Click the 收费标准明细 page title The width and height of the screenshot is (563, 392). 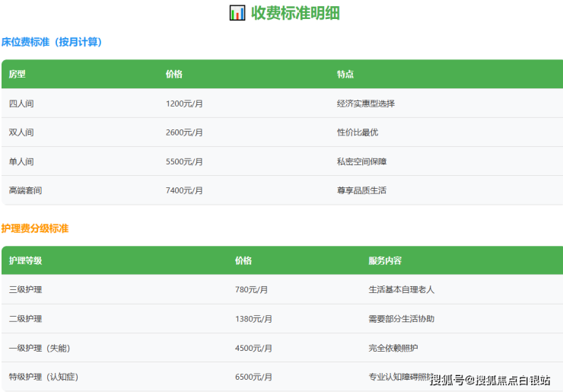click(x=295, y=13)
